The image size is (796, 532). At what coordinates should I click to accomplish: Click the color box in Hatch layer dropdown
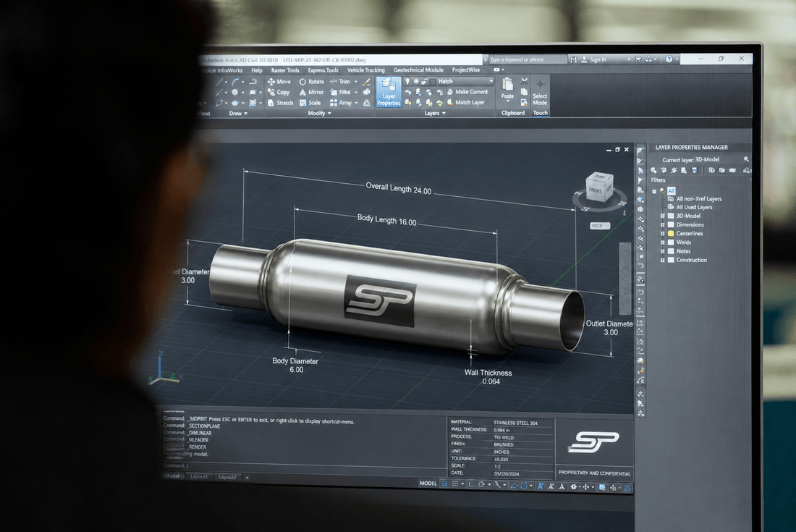pyautogui.click(x=433, y=81)
